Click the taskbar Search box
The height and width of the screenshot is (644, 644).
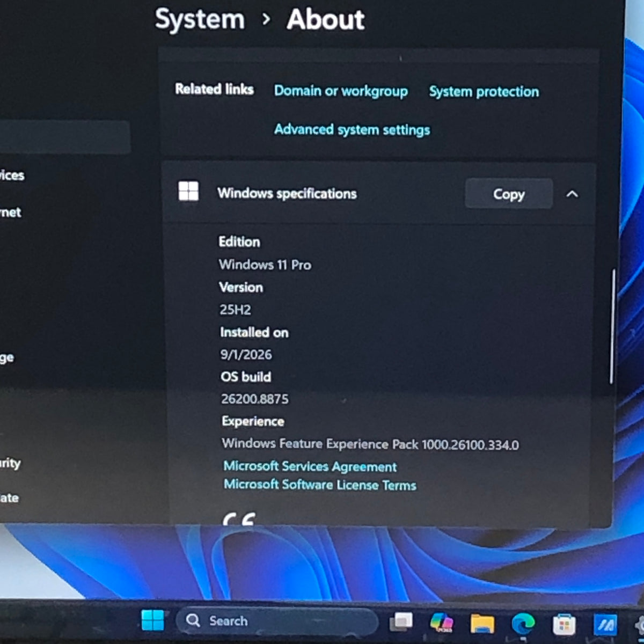277,621
